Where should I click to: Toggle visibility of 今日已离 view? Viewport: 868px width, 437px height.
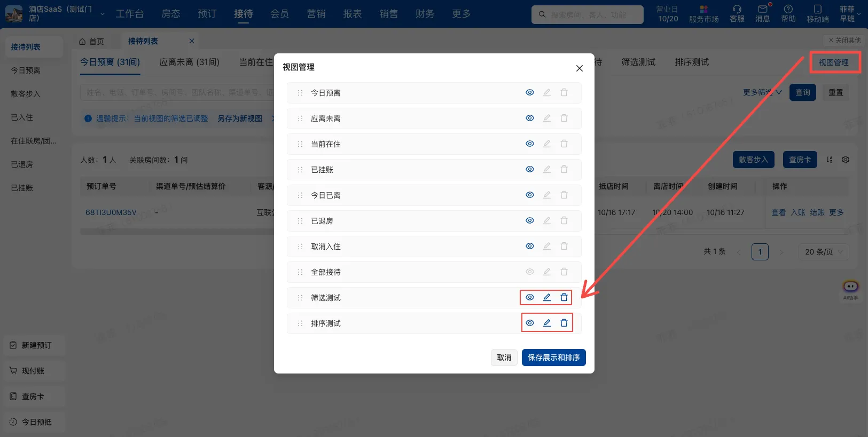pyautogui.click(x=529, y=195)
